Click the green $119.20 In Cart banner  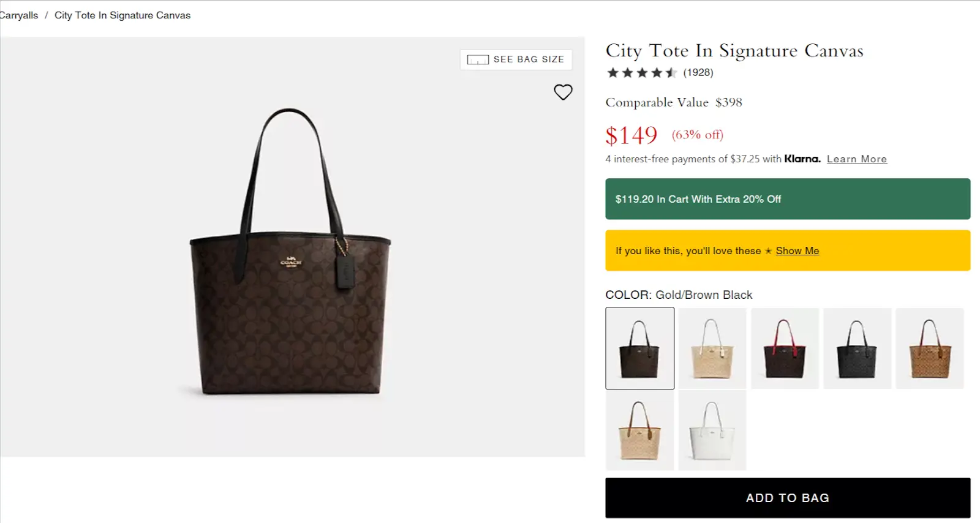[x=787, y=199]
